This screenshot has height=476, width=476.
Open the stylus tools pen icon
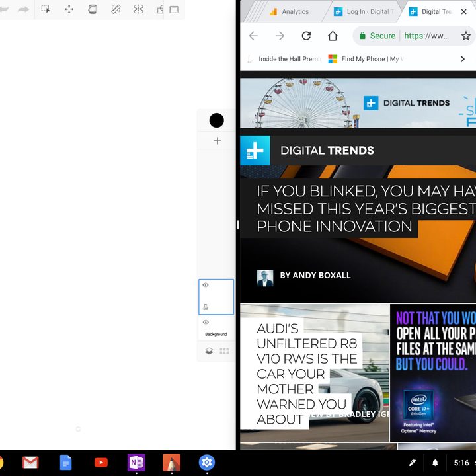(x=413, y=463)
